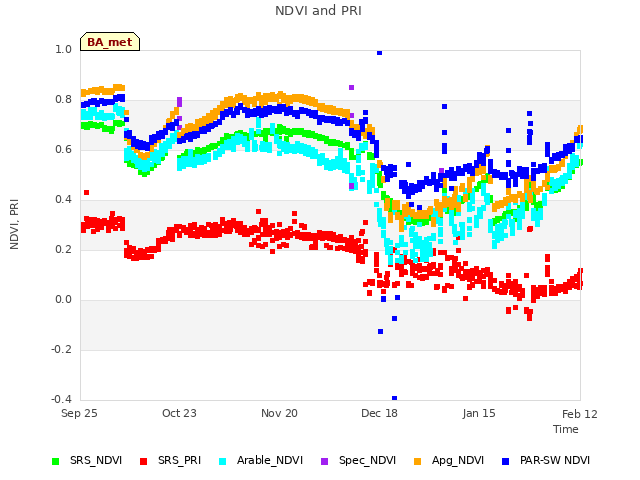The image size is (640, 480).
Task: Click the -0.4 y-axis tick label
Action: [61, 399]
